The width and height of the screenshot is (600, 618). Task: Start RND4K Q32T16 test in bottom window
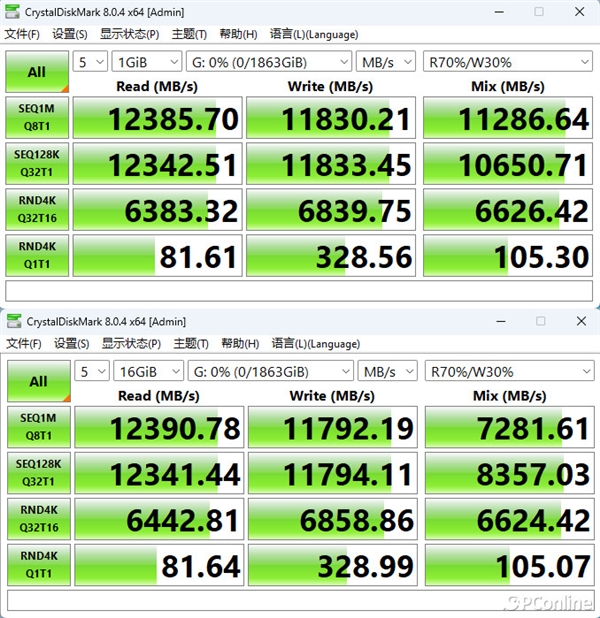pos(39,519)
